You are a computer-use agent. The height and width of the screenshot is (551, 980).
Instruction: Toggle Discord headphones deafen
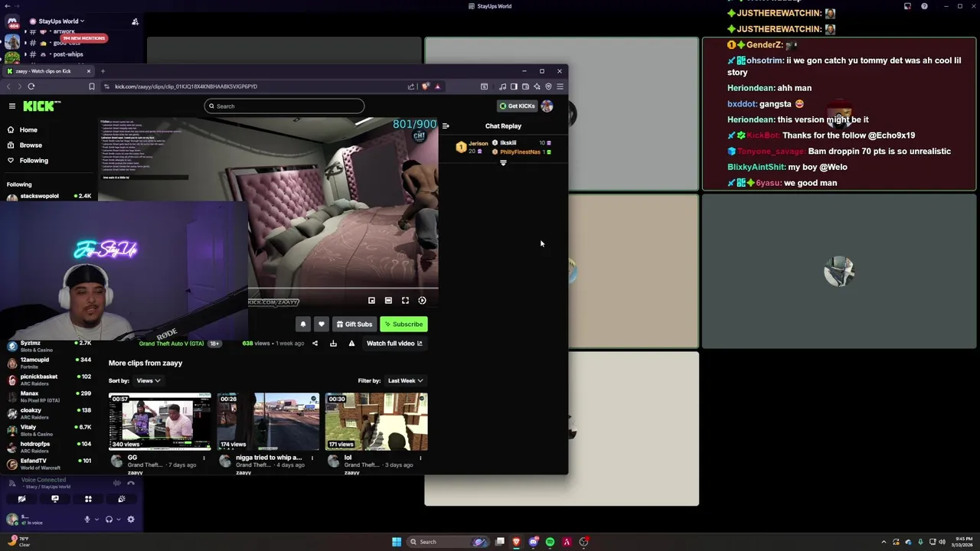pos(109,520)
